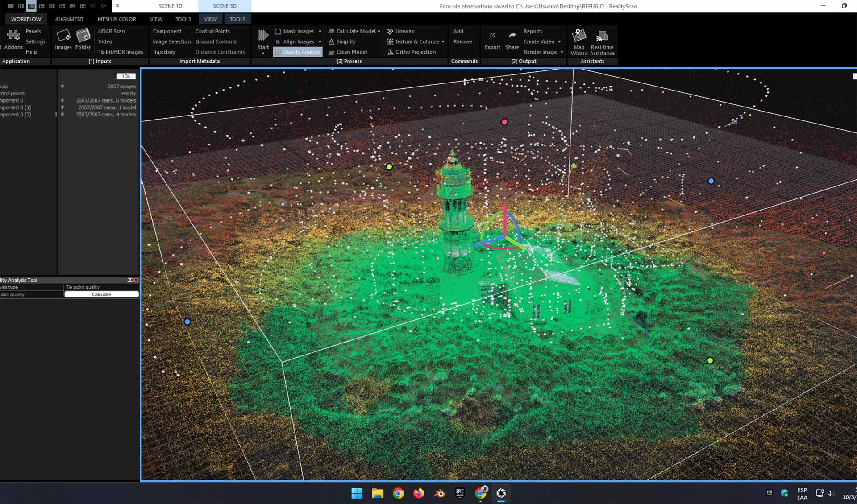Click the add Folder icon
857x504 pixels.
(x=83, y=36)
